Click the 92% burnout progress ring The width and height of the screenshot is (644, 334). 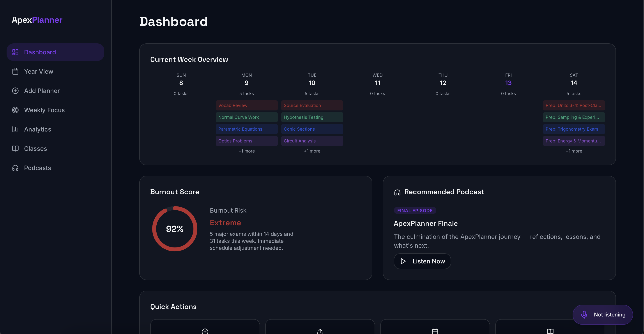click(175, 229)
